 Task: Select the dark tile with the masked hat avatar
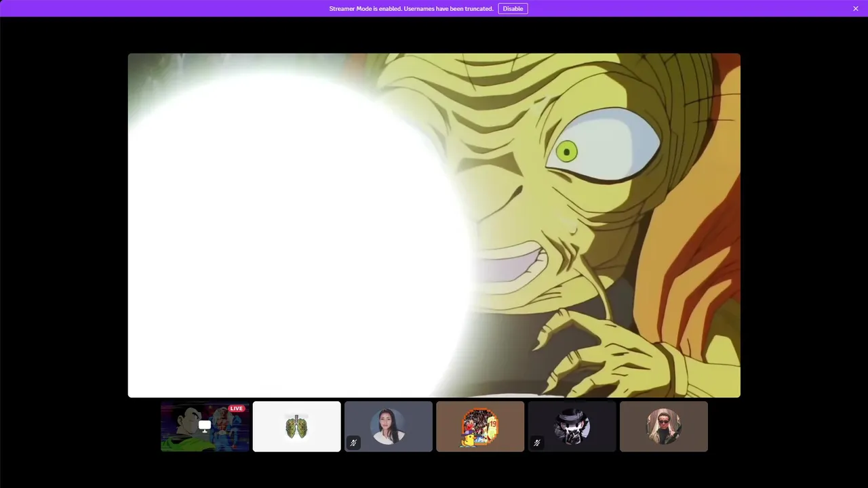coord(572,426)
